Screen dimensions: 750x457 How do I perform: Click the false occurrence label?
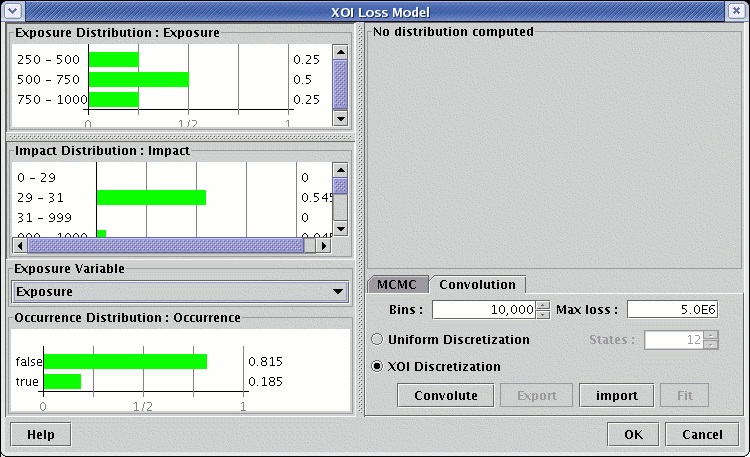pos(28,361)
